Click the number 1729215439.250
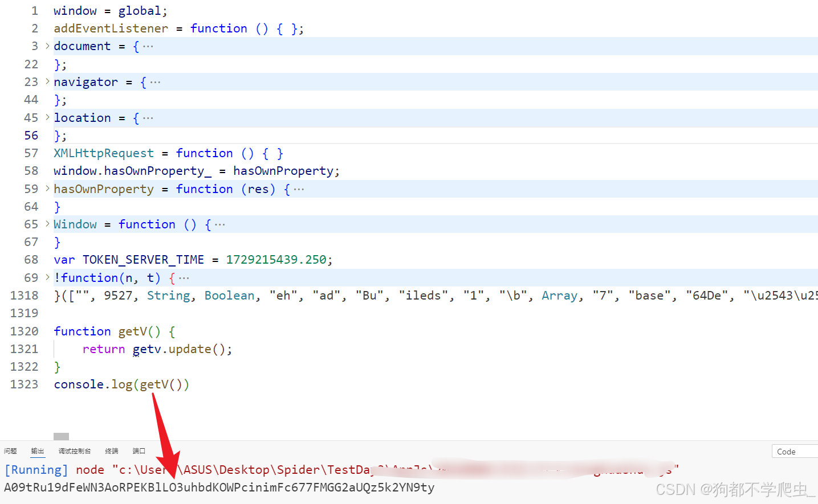This screenshot has width=818, height=504. coord(276,260)
